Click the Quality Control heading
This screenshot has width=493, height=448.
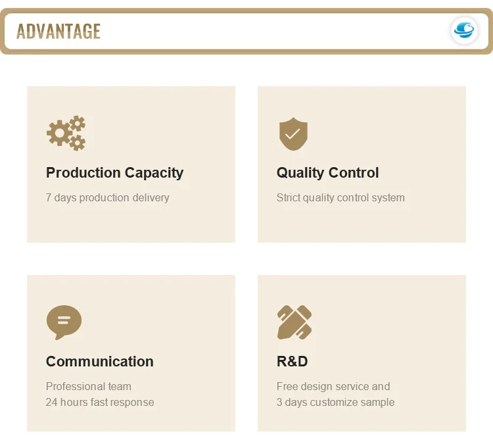coord(327,173)
